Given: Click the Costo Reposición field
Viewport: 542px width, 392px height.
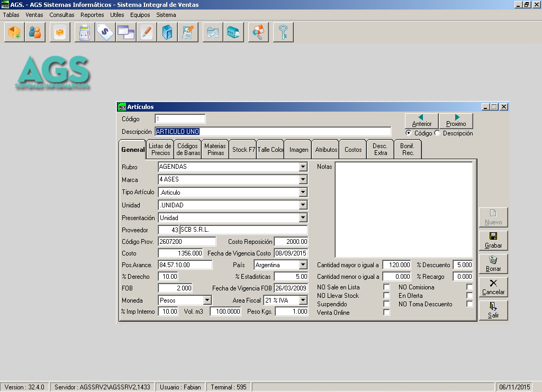Looking at the screenshot, I should [x=291, y=242].
